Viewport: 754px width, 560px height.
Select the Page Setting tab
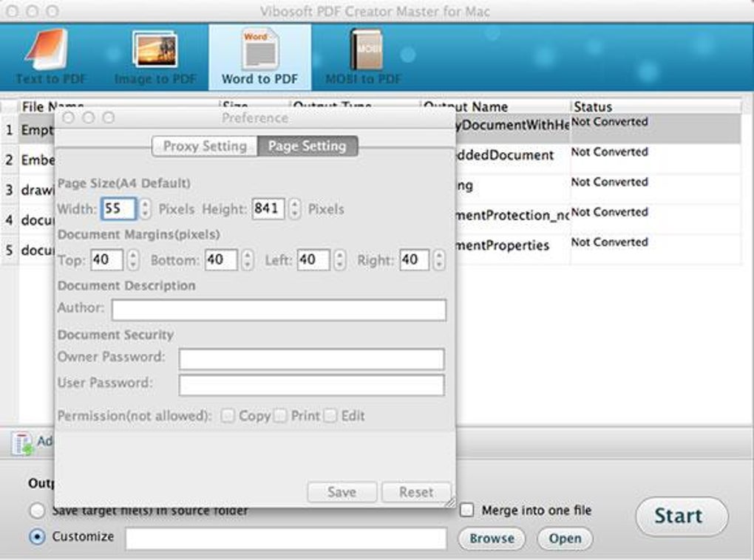pyautogui.click(x=308, y=146)
